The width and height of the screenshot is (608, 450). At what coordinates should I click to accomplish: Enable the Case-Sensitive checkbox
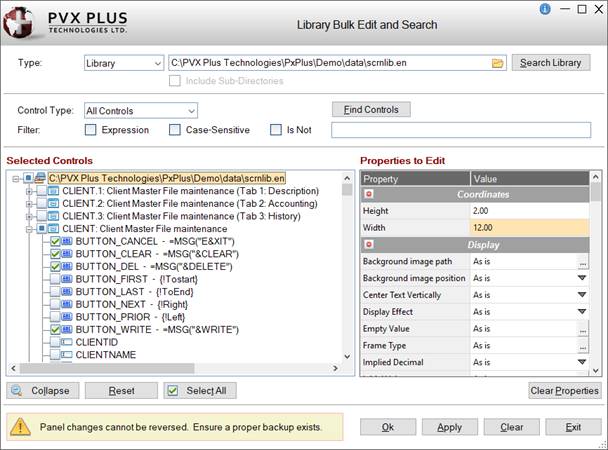point(174,130)
